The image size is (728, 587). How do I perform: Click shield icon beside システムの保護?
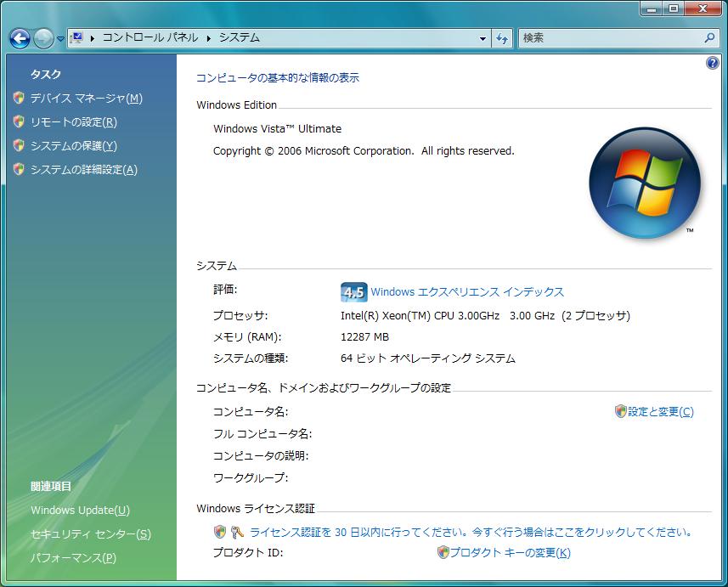coord(19,145)
